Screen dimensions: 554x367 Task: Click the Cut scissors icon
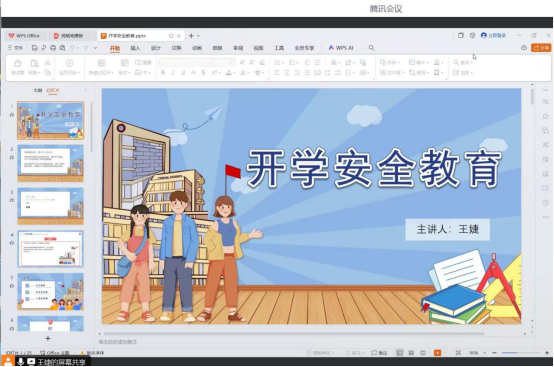47,63
